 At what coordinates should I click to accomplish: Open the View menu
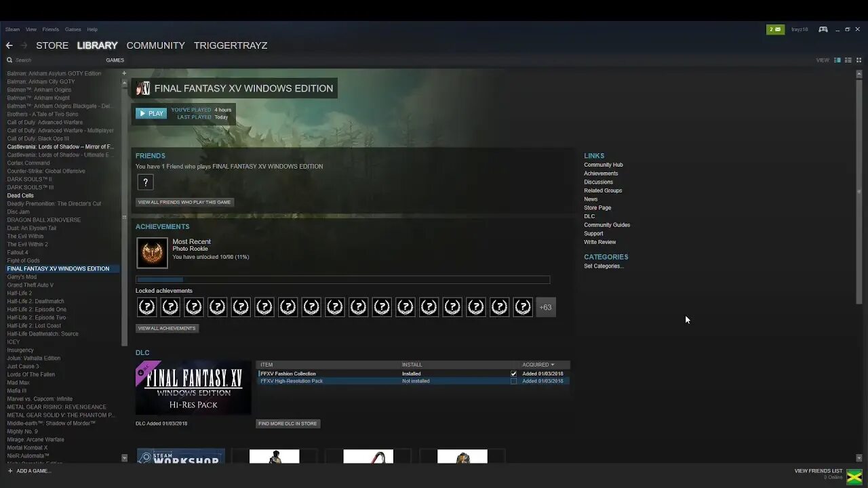tap(31, 29)
